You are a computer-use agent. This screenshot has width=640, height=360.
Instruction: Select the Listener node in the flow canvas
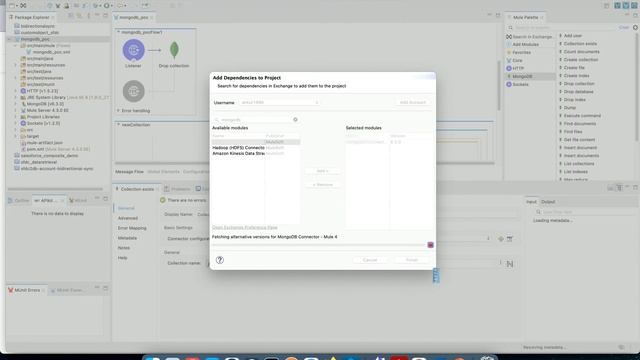tap(133, 50)
